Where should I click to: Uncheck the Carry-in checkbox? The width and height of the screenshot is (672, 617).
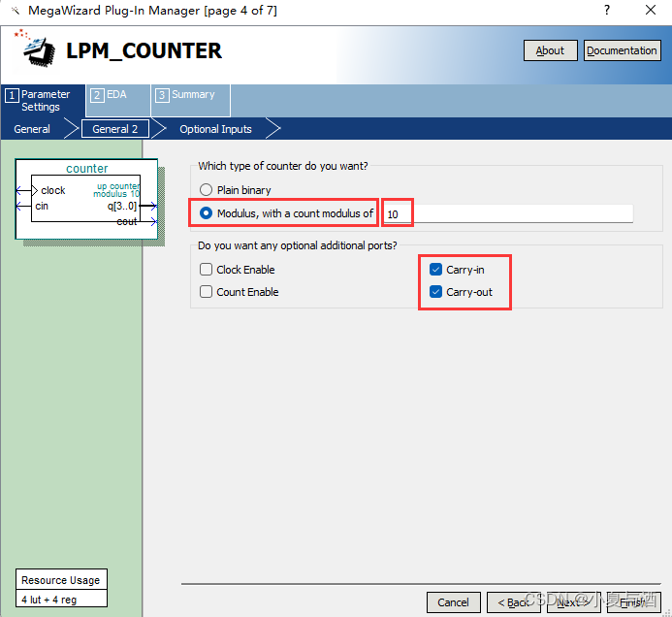435,270
